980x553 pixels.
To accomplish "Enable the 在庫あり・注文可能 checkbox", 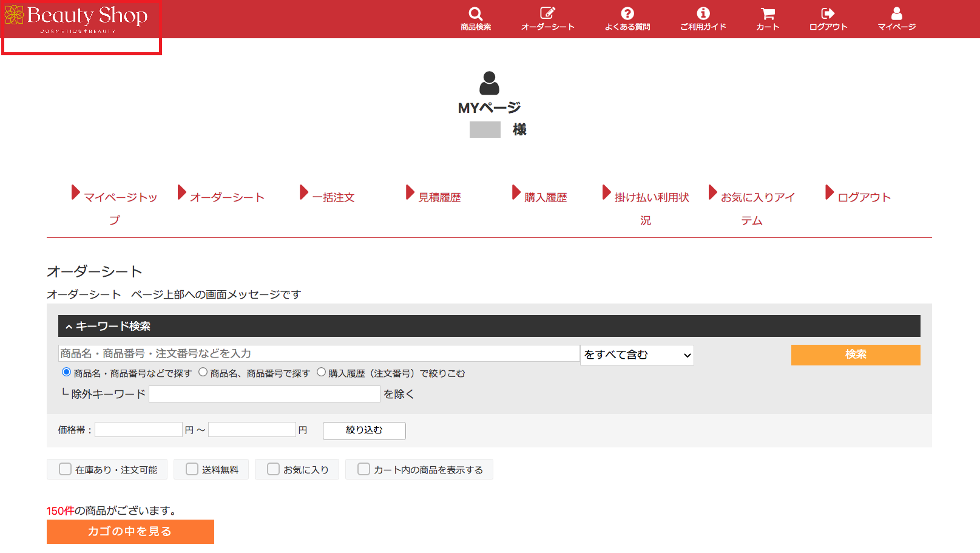I will [66, 469].
